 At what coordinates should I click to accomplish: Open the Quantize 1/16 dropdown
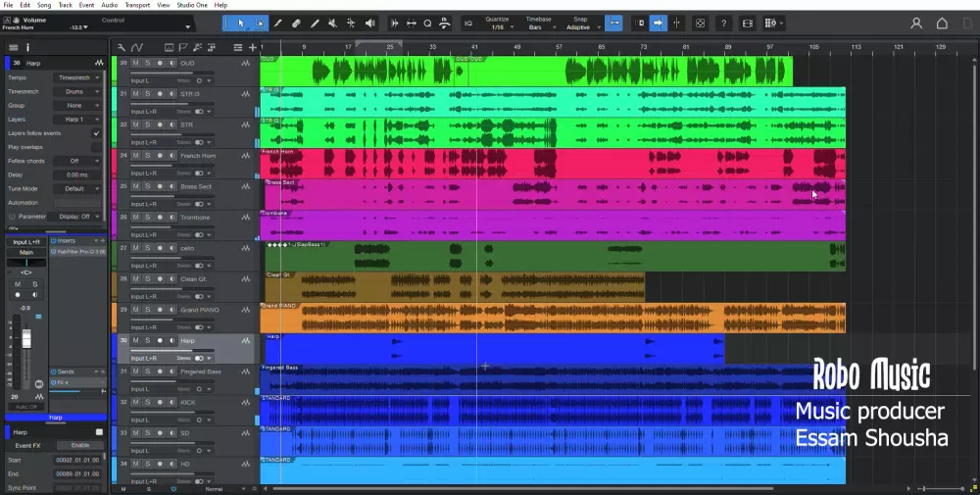tap(499, 24)
